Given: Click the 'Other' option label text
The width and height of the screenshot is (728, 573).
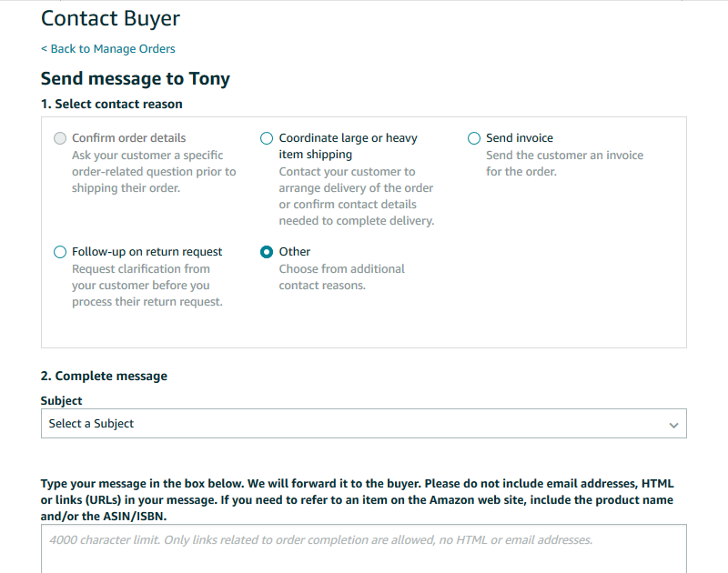Looking at the screenshot, I should tap(295, 252).
